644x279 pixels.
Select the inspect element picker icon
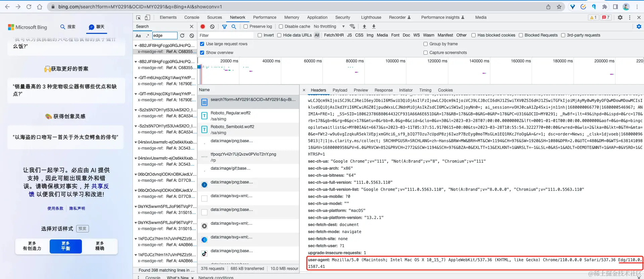click(138, 17)
